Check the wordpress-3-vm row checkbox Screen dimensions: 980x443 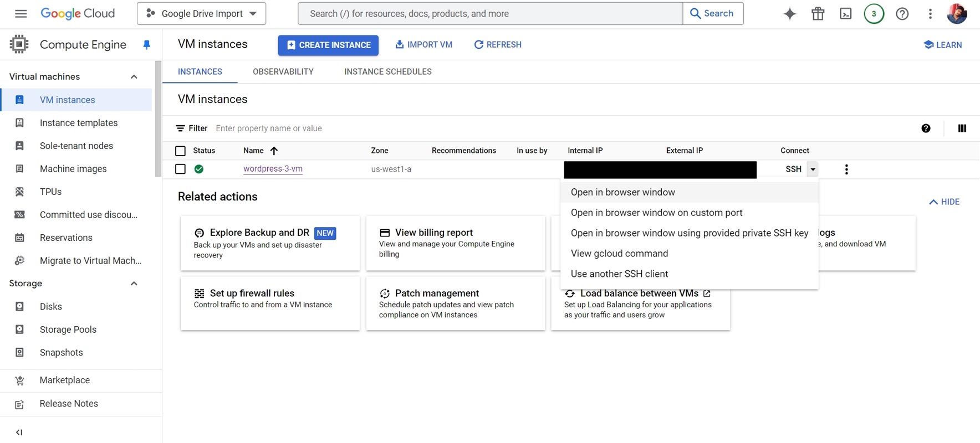click(x=180, y=169)
